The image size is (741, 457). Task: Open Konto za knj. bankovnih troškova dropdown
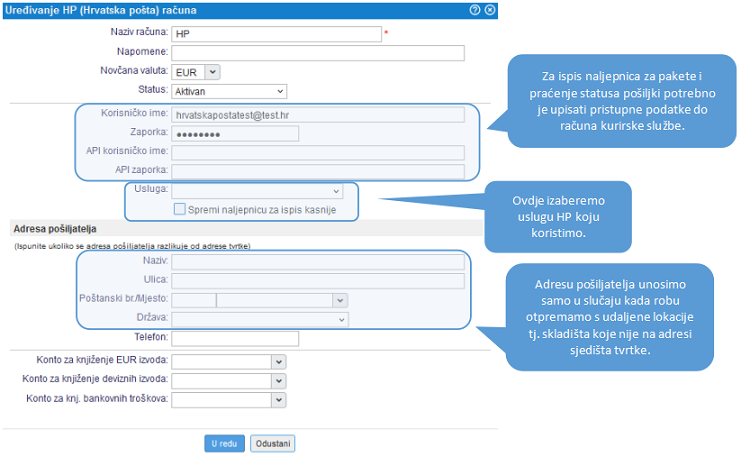coord(279,400)
